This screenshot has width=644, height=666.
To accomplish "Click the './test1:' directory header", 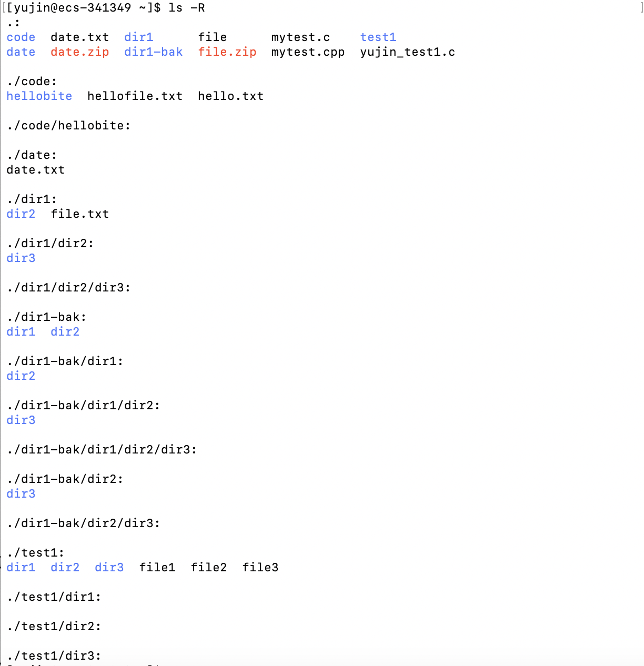I will point(36,553).
